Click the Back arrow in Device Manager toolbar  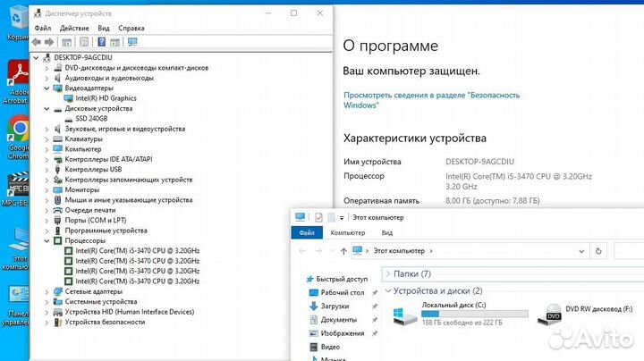36,42
